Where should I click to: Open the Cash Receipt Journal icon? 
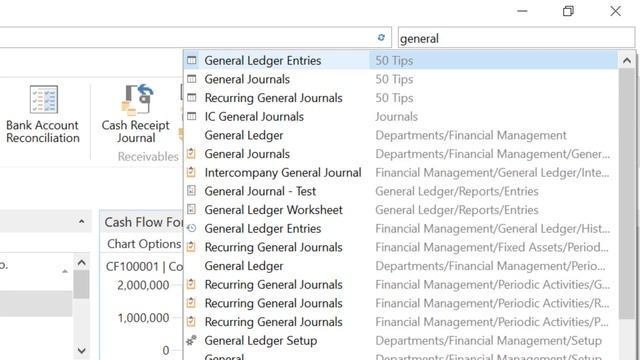(137, 99)
